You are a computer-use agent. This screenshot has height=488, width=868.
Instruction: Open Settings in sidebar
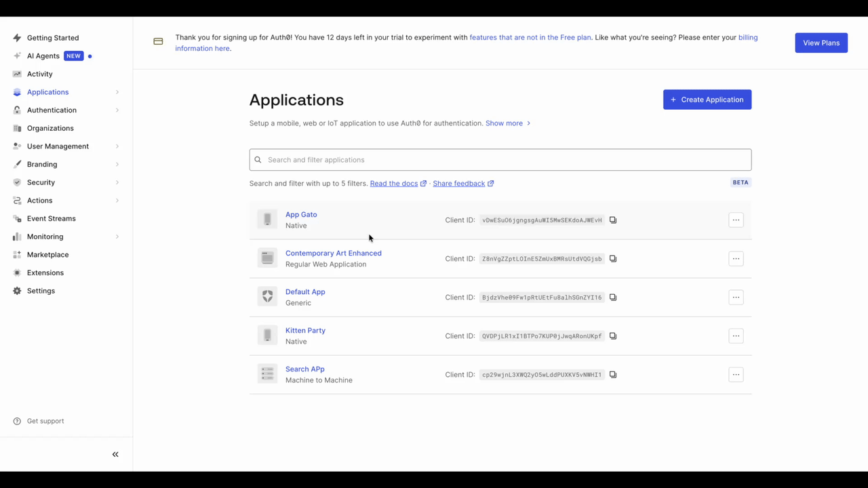(41, 291)
